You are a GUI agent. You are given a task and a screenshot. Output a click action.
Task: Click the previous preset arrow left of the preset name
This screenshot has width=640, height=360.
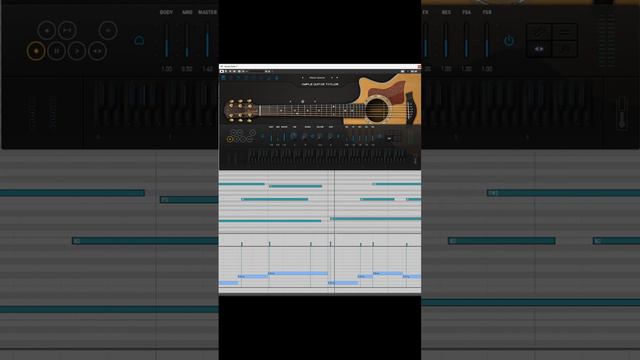coord(303,78)
